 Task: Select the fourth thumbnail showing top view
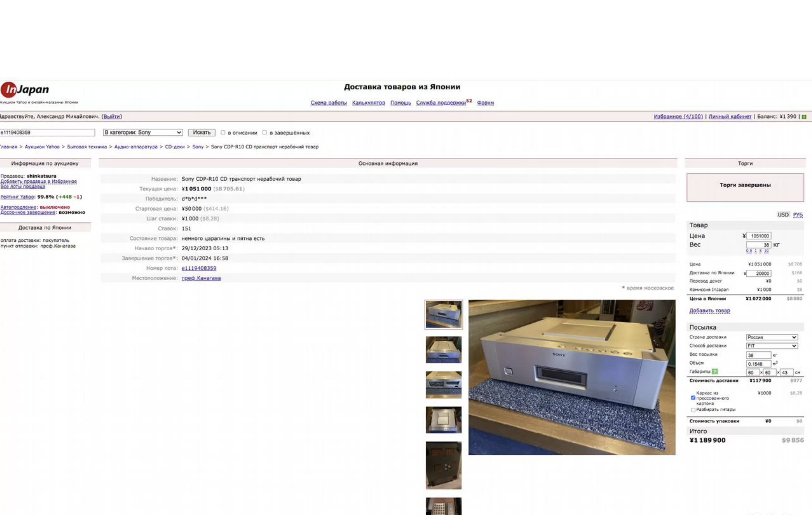pos(443,420)
